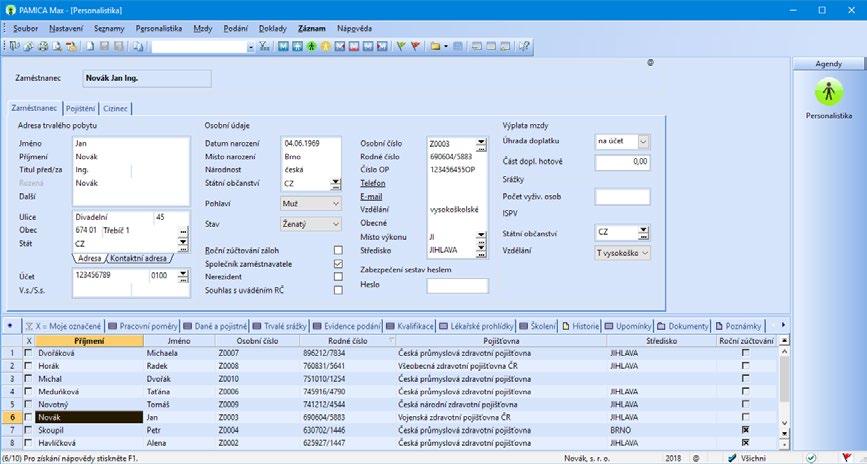
Task: Click the green flag toolbar icon
Action: 401,46
